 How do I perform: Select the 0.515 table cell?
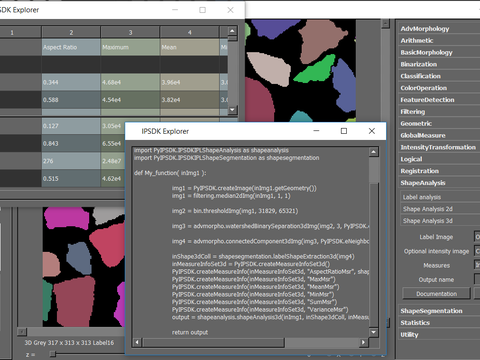(x=71, y=178)
